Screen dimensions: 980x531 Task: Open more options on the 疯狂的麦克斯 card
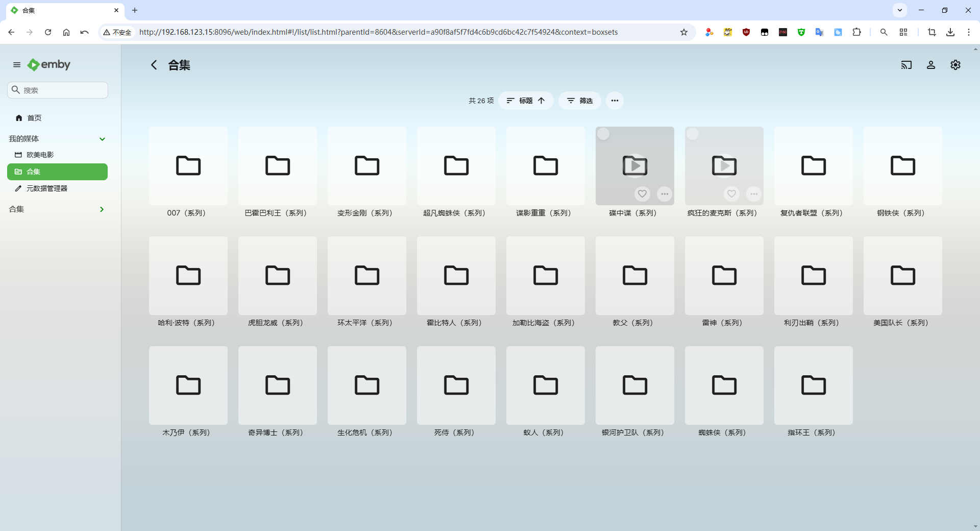[754, 194]
